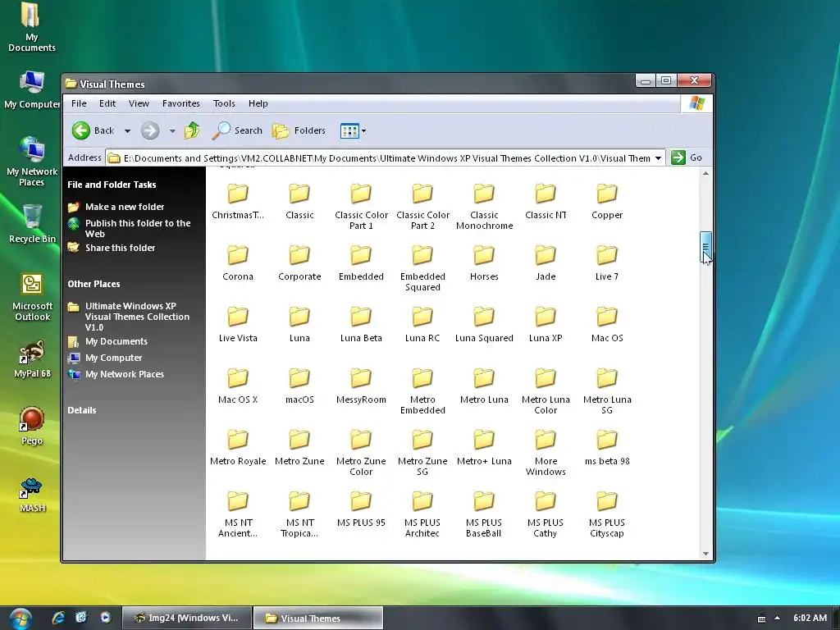Screen dimensions: 840x630
Task: Select the Live Vista folder
Action: tap(238, 325)
